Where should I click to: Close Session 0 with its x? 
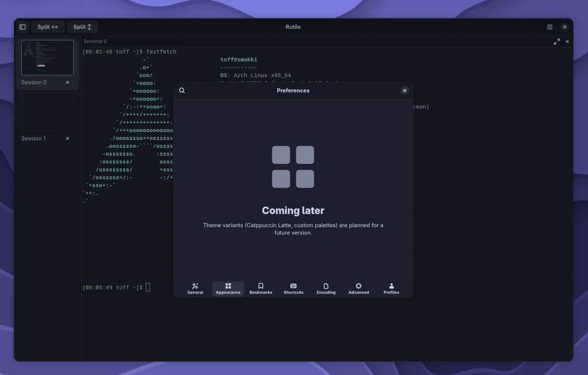coord(68,83)
